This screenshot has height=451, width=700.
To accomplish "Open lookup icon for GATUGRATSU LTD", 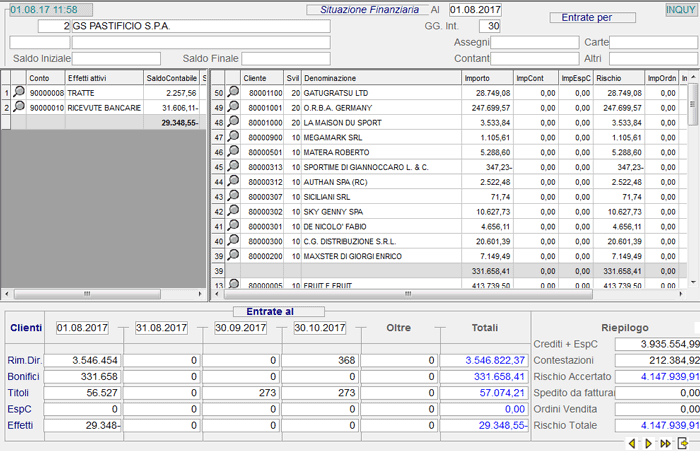I will 233,92.
